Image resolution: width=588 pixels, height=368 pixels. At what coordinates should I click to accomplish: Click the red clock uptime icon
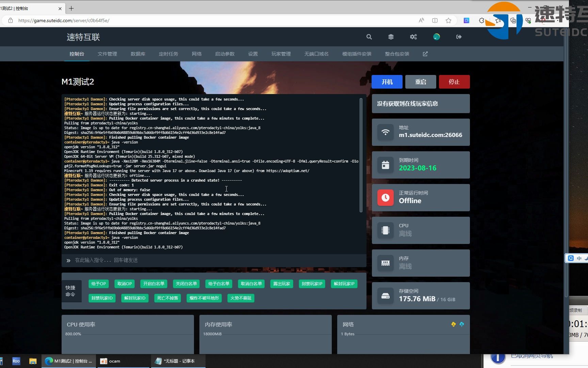[386, 198]
